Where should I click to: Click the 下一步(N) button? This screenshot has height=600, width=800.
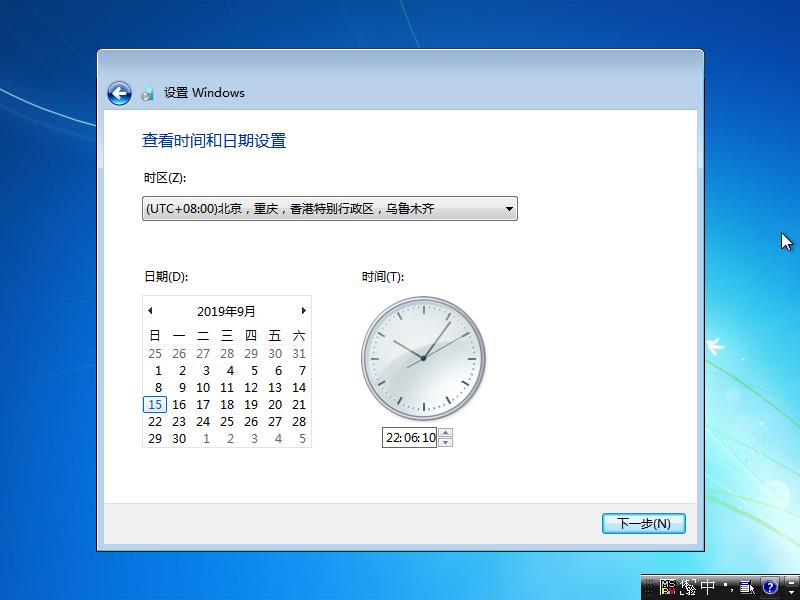tap(643, 523)
